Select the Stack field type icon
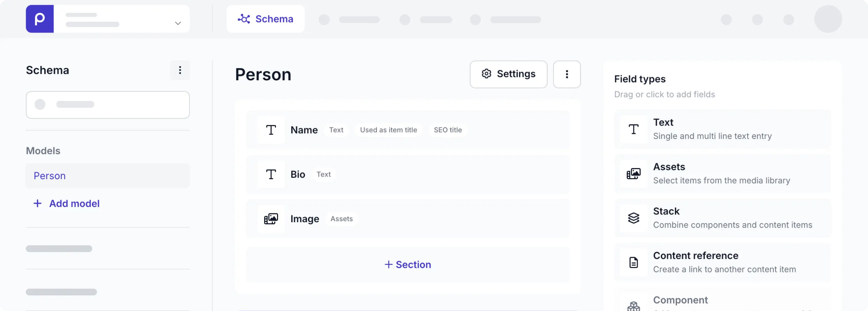 634,218
